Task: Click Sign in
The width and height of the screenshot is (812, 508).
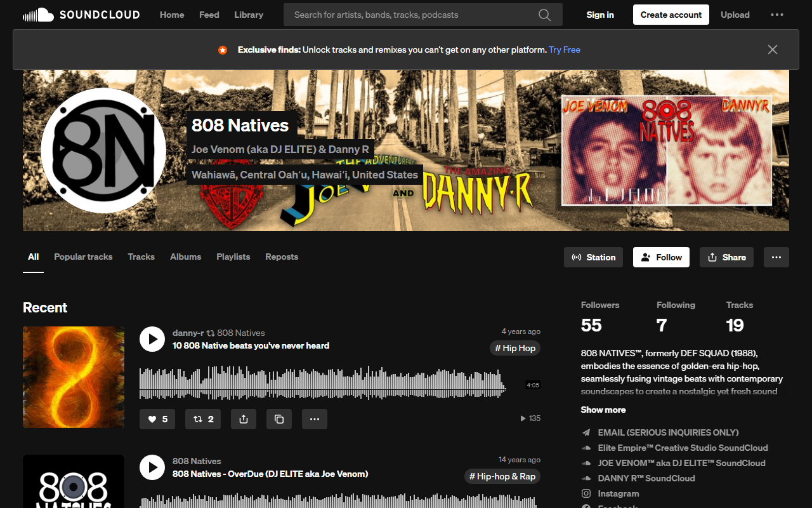Action: (600, 15)
